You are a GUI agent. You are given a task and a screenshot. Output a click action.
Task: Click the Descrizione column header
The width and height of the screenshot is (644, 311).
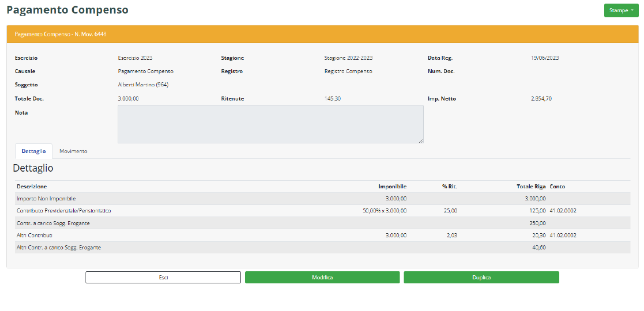point(32,187)
